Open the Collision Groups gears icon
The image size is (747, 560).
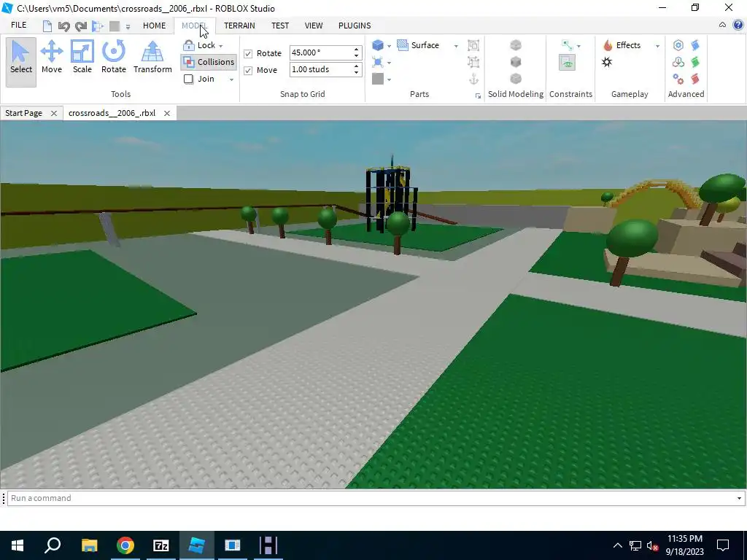[678, 79]
